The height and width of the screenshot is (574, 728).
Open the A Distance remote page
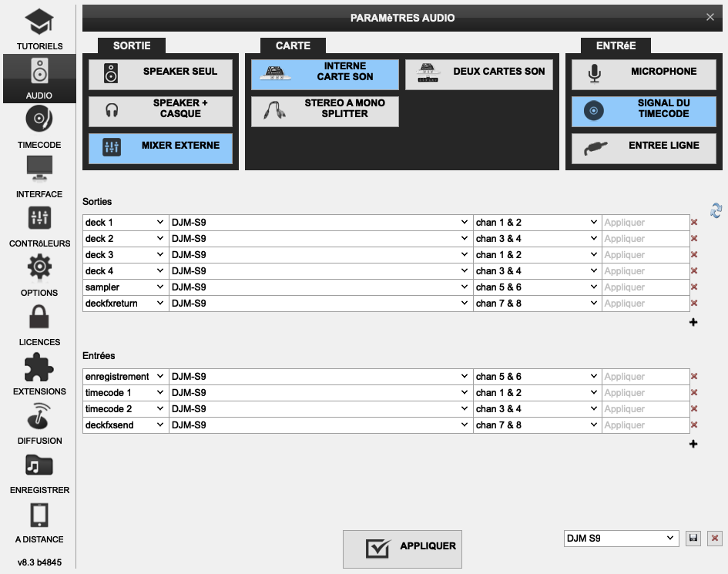(x=39, y=522)
